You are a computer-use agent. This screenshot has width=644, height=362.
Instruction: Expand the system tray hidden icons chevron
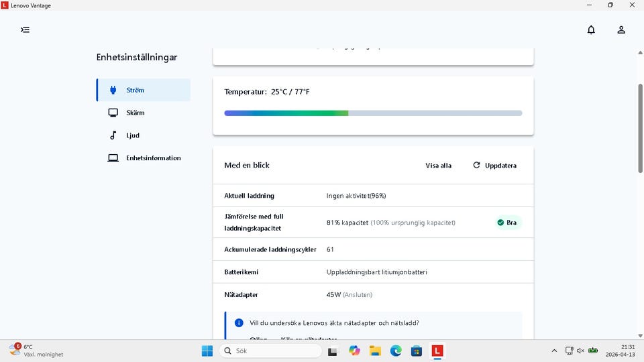click(x=554, y=351)
